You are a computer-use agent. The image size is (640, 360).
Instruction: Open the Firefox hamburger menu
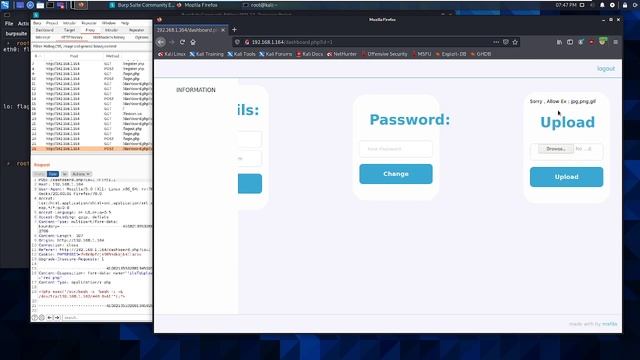[x=616, y=42]
